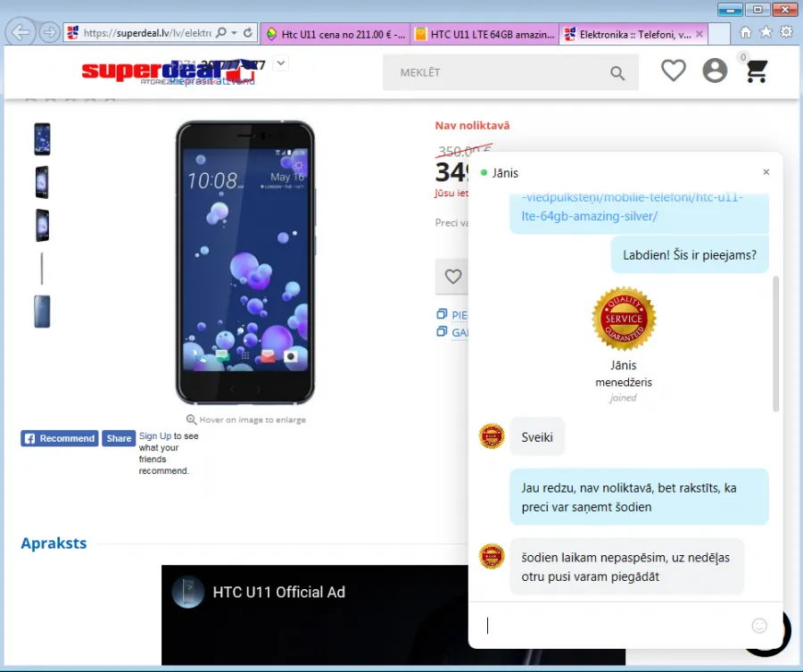Switch to the 'Htc U11 cena no 211.00 €' tab
Image resolution: width=803 pixels, height=672 pixels.
[x=335, y=34]
